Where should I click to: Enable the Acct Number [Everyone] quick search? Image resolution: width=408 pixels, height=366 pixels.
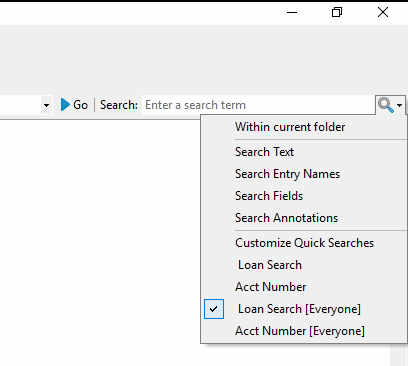(300, 331)
